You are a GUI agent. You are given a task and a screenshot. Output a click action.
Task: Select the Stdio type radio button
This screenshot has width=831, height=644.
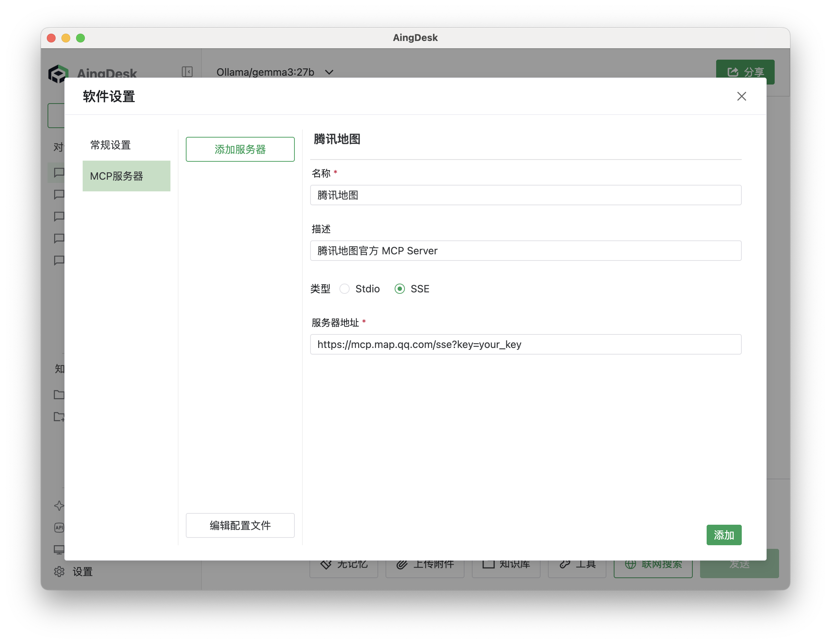[x=344, y=289]
